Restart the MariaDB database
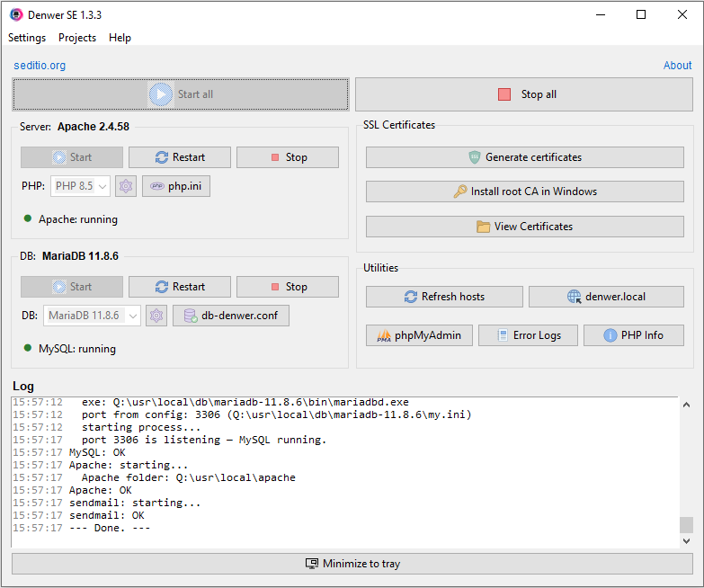The width and height of the screenshot is (704, 588). (180, 287)
